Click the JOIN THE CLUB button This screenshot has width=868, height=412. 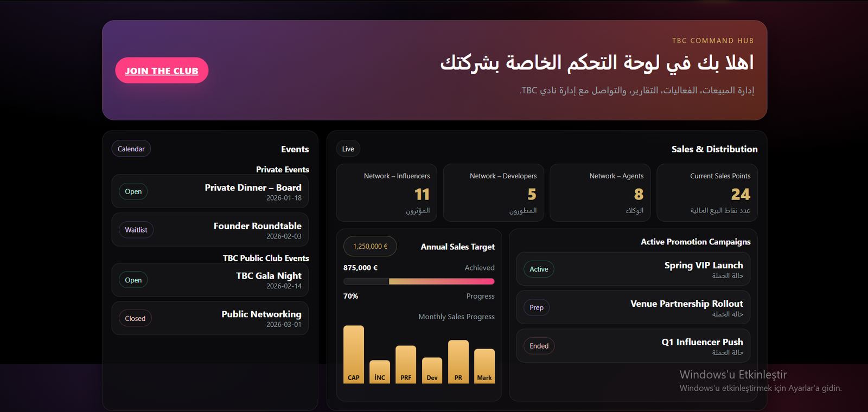click(162, 70)
